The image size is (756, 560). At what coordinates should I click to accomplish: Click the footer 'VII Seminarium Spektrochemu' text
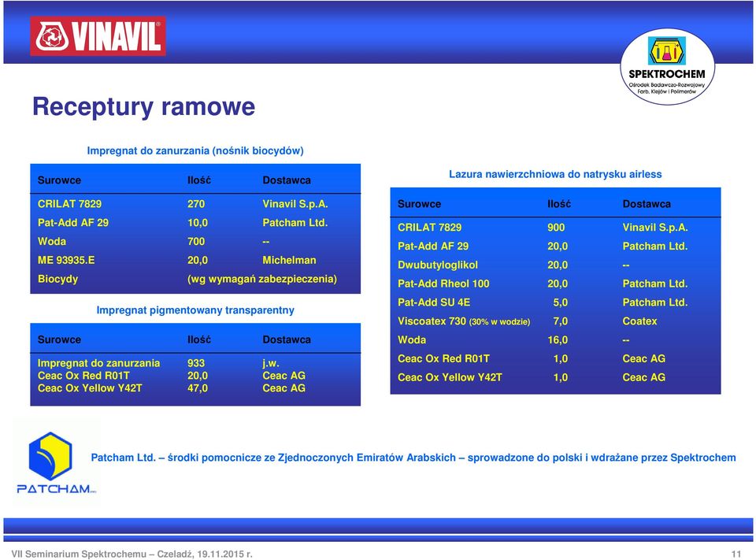[132, 554]
